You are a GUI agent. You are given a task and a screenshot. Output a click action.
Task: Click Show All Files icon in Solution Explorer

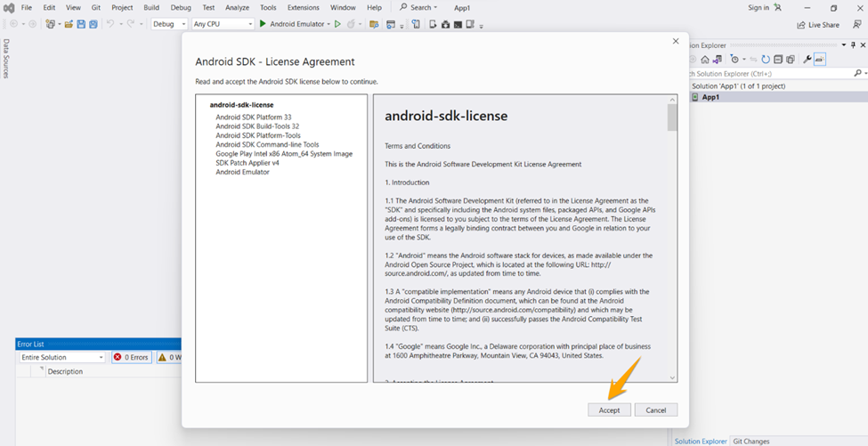(791, 60)
